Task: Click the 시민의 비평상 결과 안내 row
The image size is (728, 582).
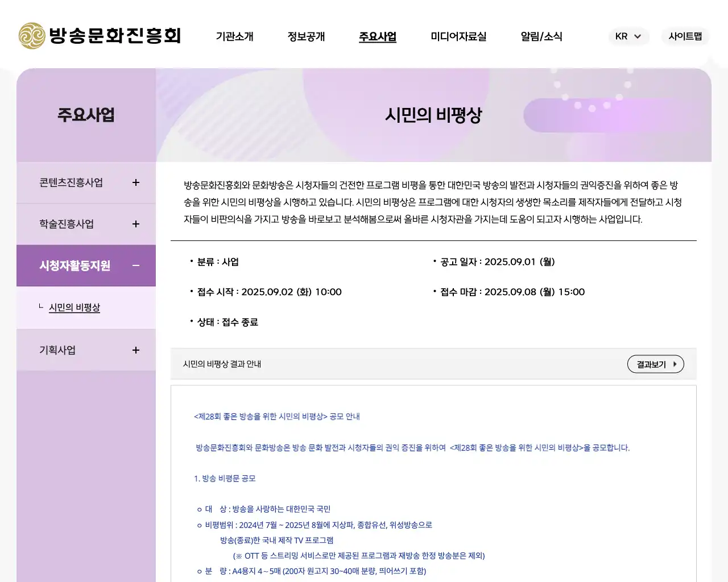Action: [221, 364]
